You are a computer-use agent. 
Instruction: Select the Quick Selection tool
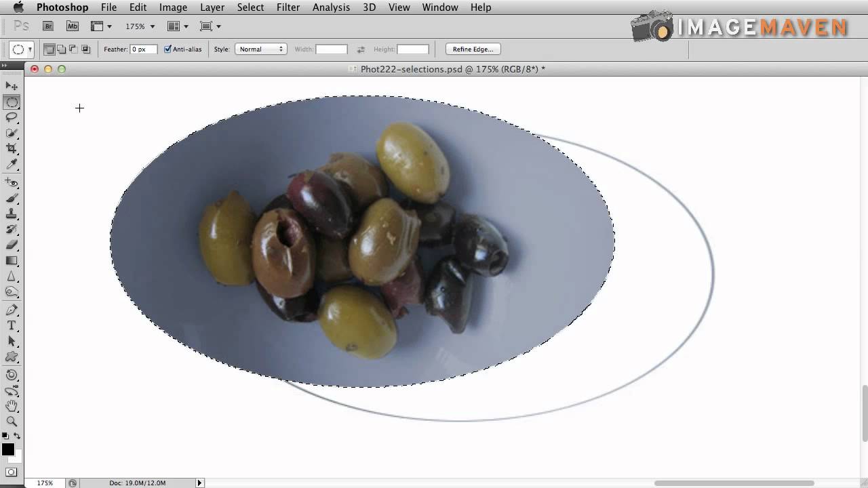point(12,134)
